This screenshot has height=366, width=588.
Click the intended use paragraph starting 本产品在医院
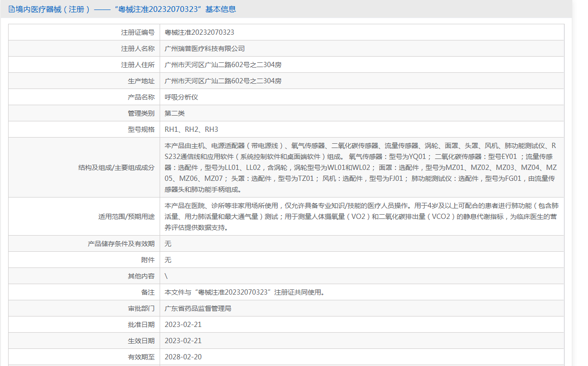pyautogui.click(x=362, y=217)
